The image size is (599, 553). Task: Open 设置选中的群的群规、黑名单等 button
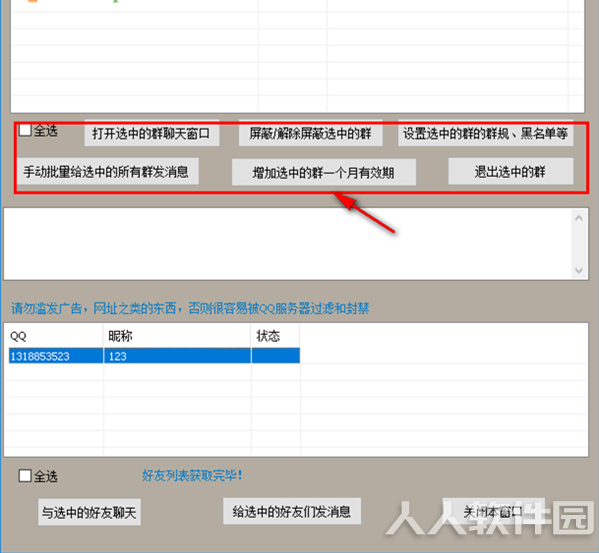[486, 134]
